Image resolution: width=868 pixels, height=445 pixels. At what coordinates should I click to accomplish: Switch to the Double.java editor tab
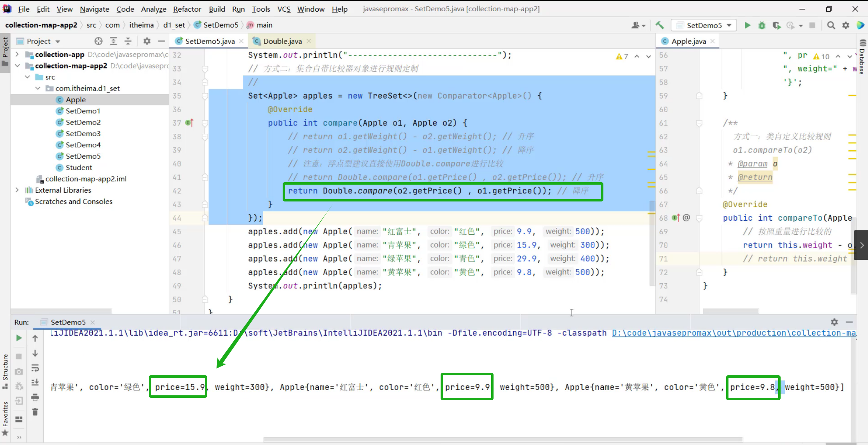[x=282, y=41]
